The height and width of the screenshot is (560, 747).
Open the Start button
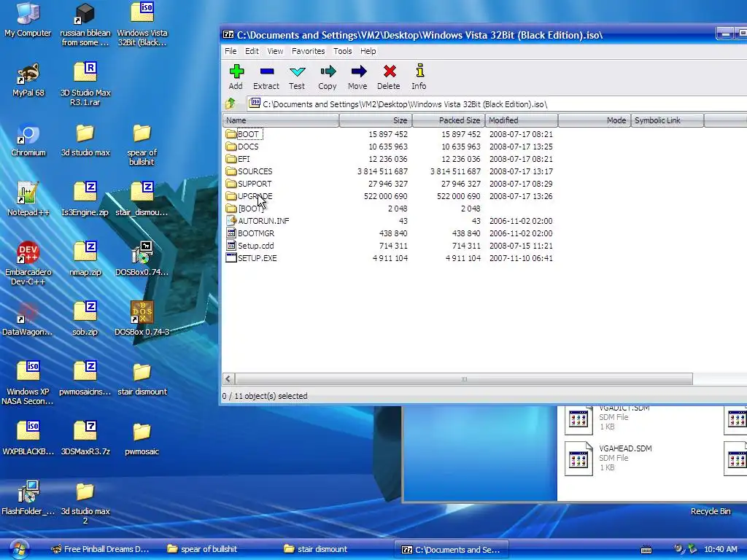coord(18,549)
